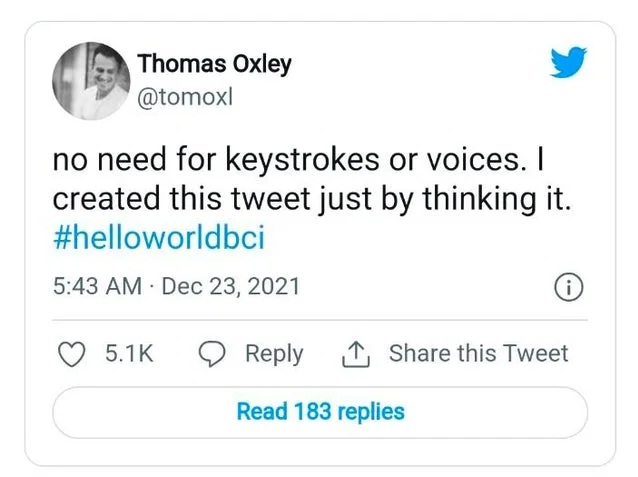Click the Reply text label
The image size is (638, 477).
273,353
